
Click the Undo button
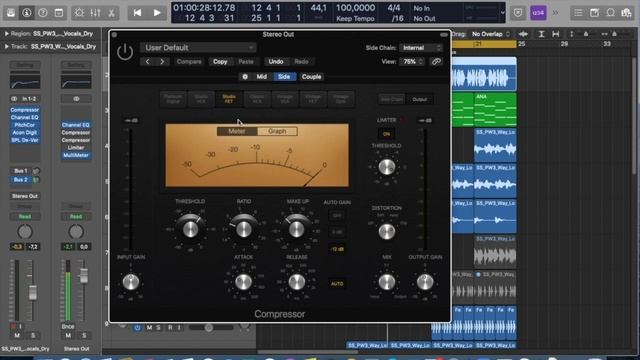coord(276,62)
